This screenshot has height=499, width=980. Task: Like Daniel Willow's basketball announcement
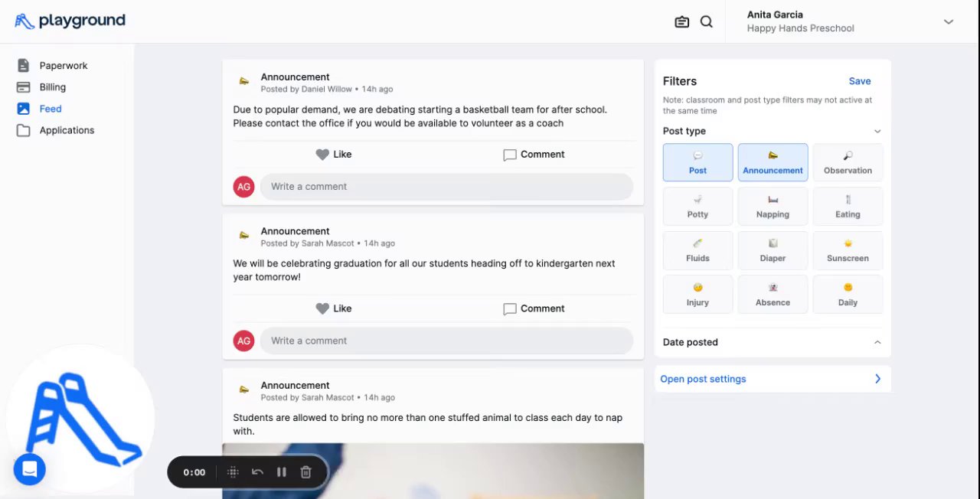tap(334, 155)
